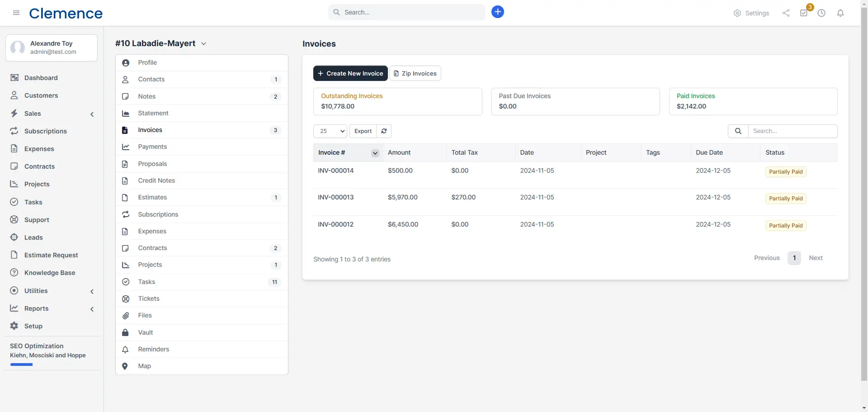Image resolution: width=868 pixels, height=412 pixels.
Task: Open the to-do checklist icon with badge
Action: [804, 13]
